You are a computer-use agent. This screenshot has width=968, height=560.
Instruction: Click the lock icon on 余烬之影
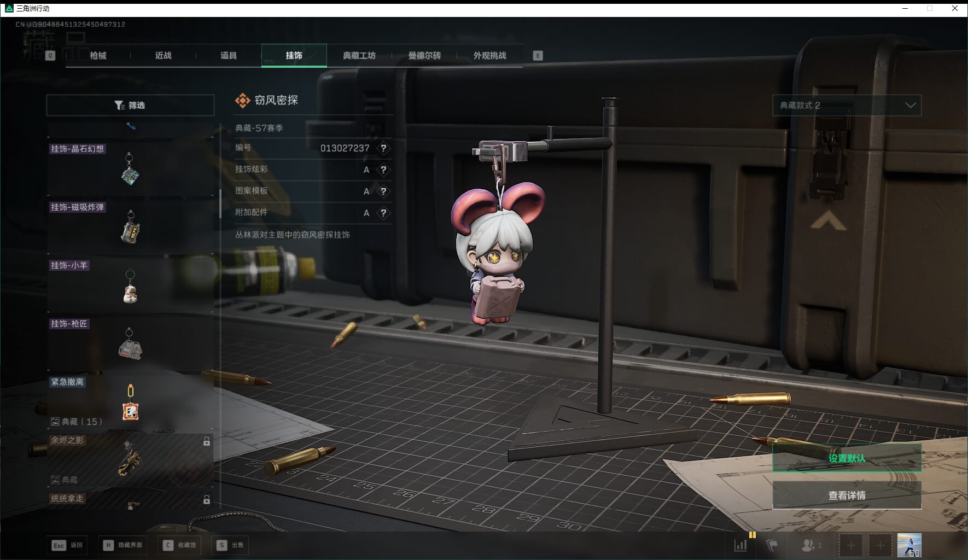click(207, 441)
